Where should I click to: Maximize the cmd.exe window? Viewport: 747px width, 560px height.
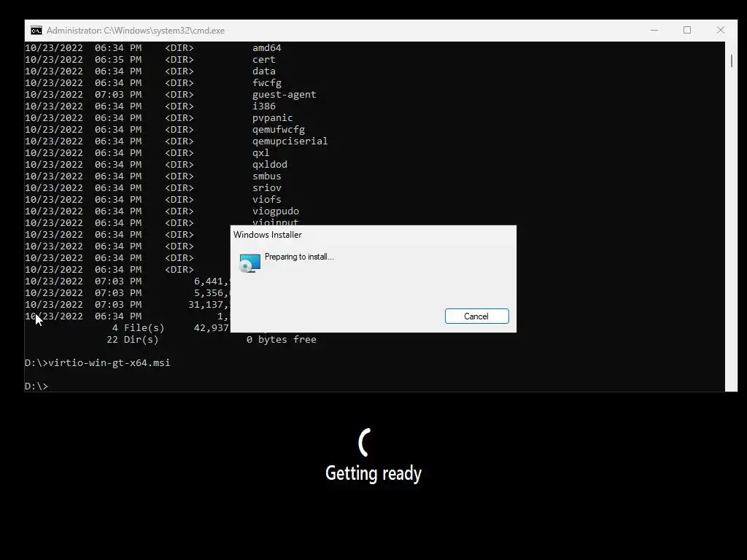pos(687,30)
